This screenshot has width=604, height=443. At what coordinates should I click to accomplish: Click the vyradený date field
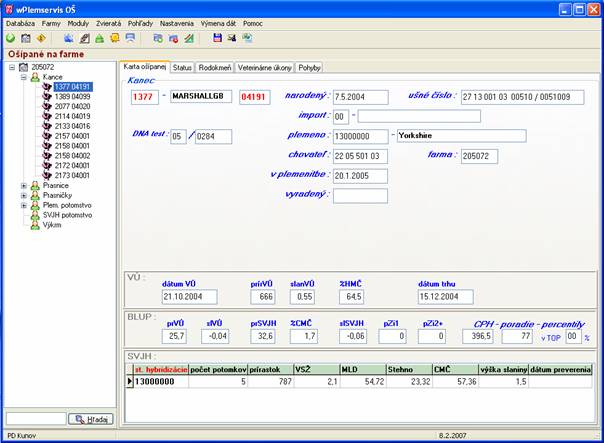pos(360,196)
